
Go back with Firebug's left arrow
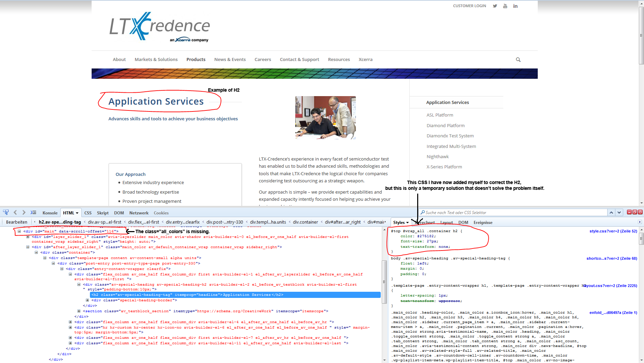click(15, 212)
